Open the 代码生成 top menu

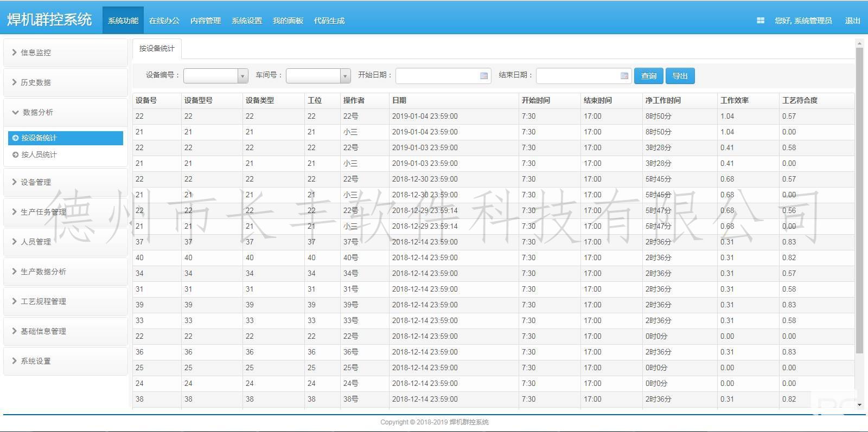pyautogui.click(x=329, y=21)
